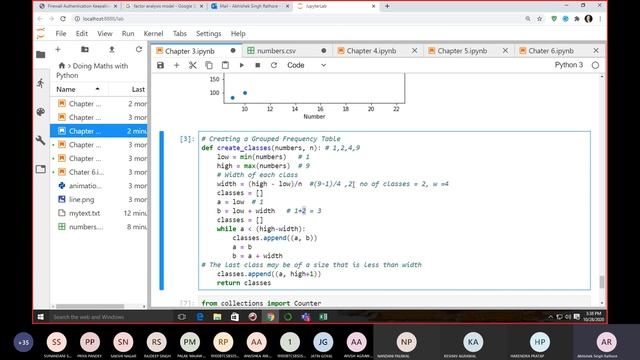Insert a cell below using the plus icon
Image resolution: width=640 pixels, height=360 pixels.
click(x=176, y=65)
